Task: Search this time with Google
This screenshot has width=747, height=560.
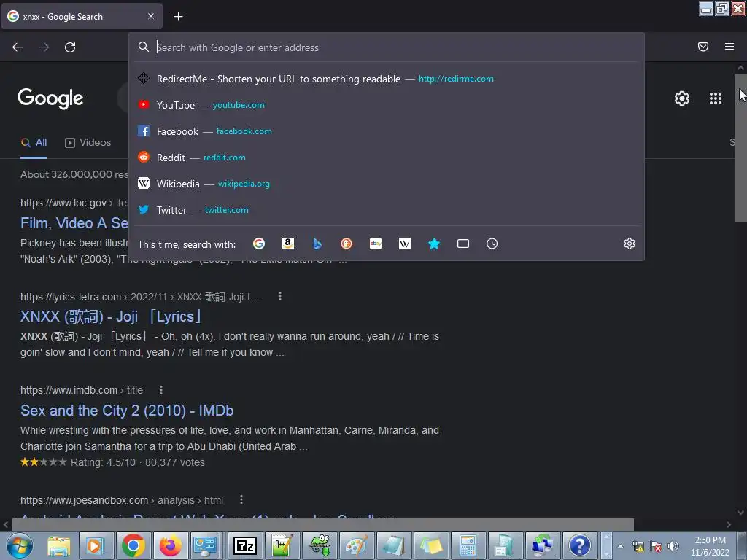Action: pyautogui.click(x=259, y=244)
